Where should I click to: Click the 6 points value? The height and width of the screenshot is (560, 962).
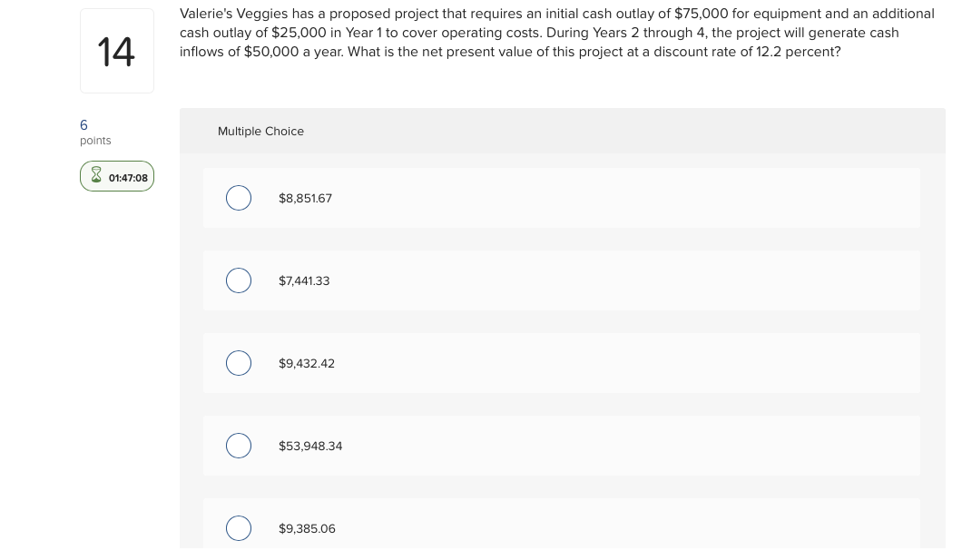83,124
